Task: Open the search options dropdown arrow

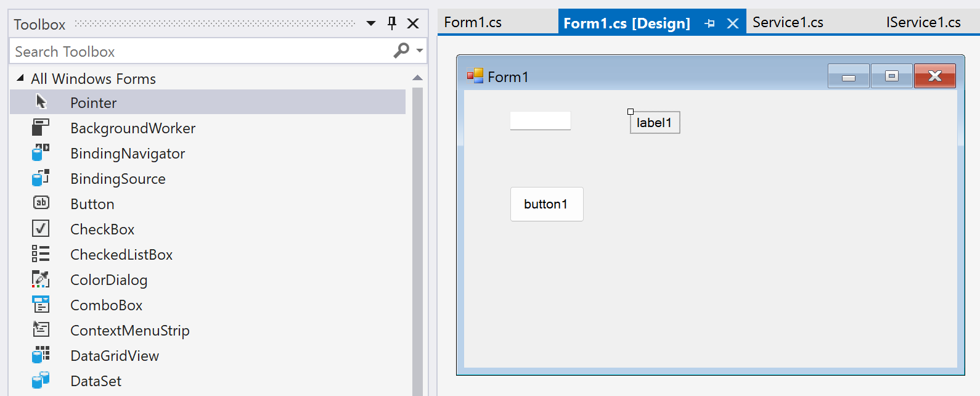Action: [x=420, y=51]
